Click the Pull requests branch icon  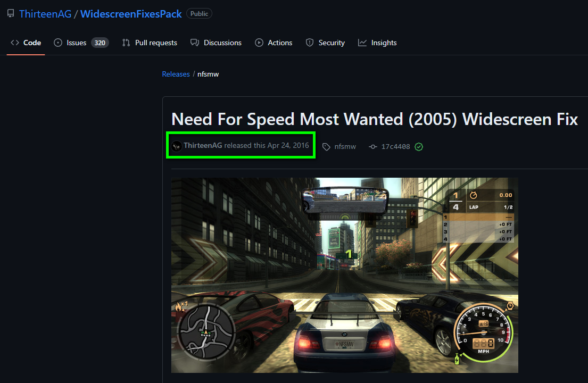pyautogui.click(x=126, y=43)
